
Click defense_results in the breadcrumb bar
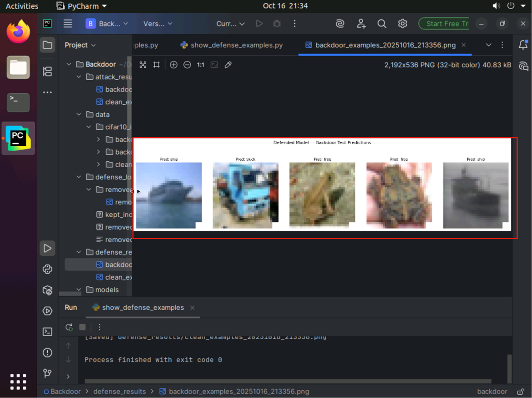[119, 392]
